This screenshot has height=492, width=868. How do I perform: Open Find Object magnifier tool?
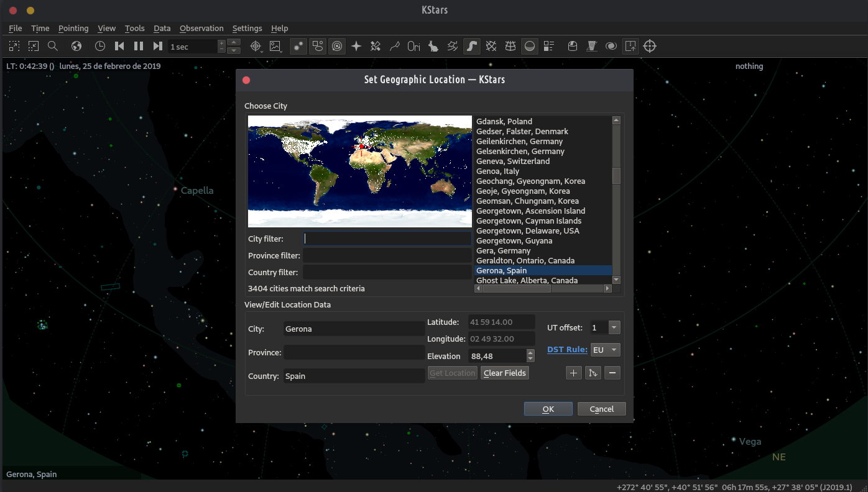53,46
